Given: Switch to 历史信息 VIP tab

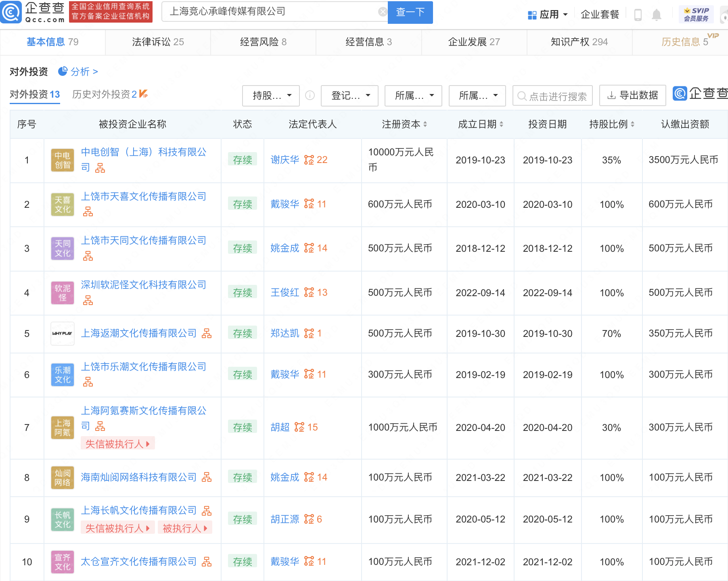Looking at the screenshot, I should click(x=684, y=42).
